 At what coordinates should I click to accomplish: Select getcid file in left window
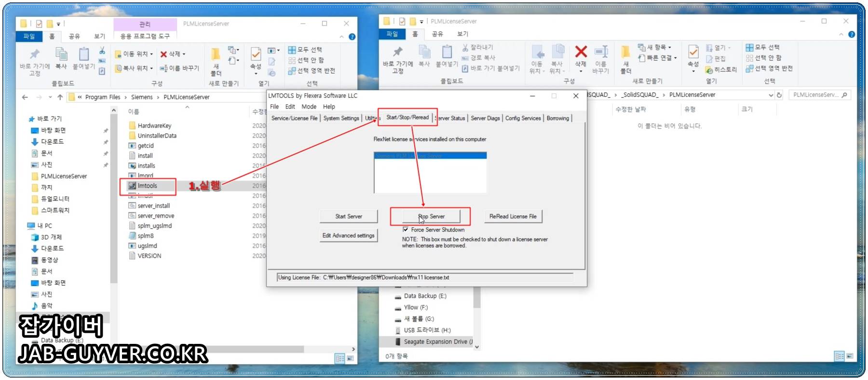tap(141, 146)
